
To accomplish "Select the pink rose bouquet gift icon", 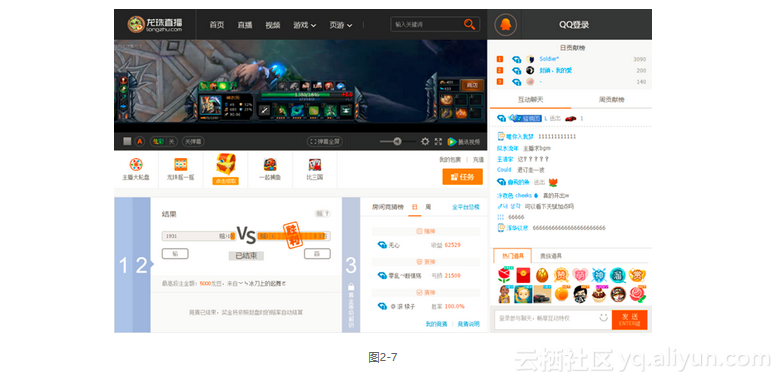I will pos(637,294).
